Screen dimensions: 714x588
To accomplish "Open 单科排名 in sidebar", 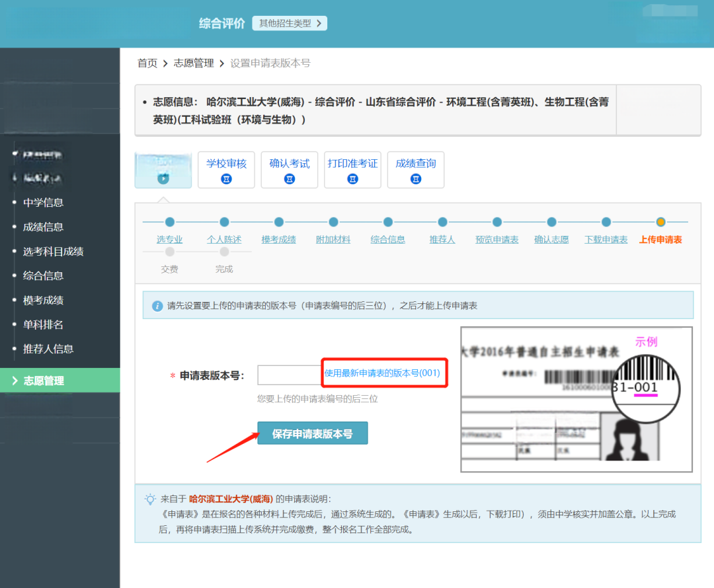I will tap(43, 324).
